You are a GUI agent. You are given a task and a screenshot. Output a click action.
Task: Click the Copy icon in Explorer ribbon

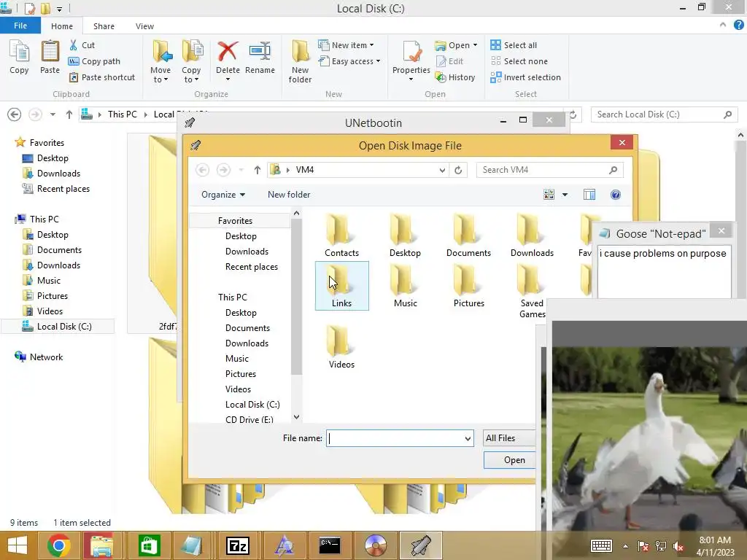point(19,57)
